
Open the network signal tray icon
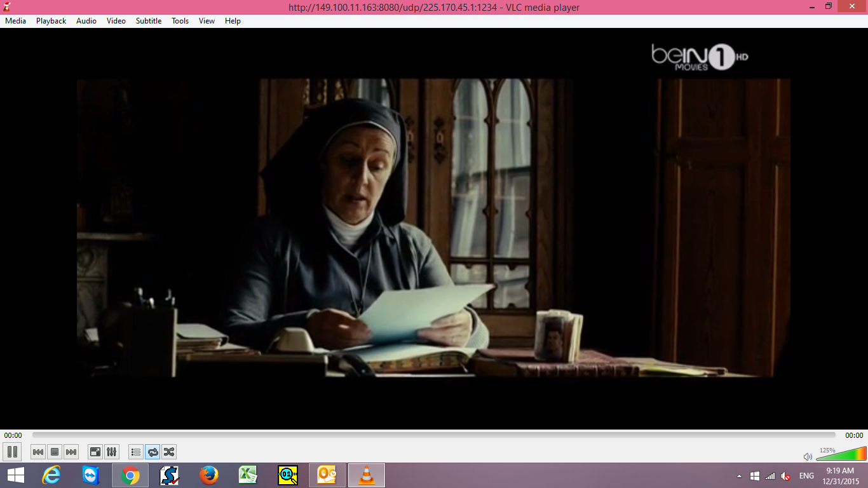770,476
